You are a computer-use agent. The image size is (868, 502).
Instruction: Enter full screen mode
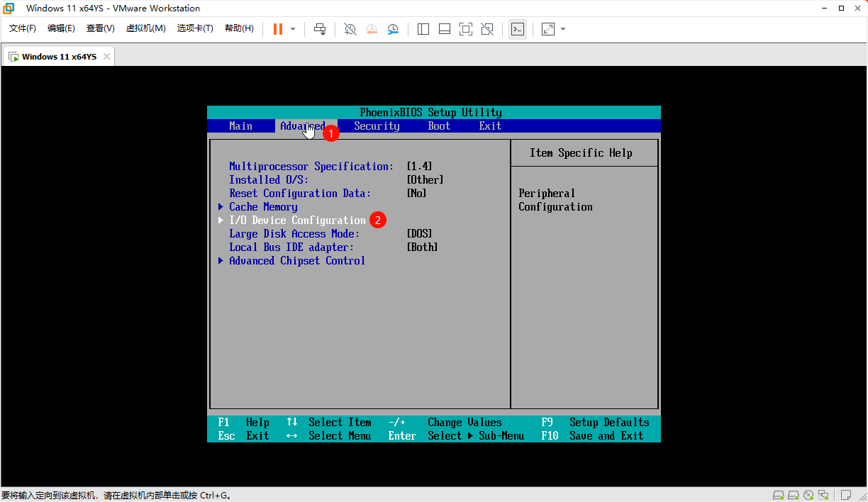[466, 29]
